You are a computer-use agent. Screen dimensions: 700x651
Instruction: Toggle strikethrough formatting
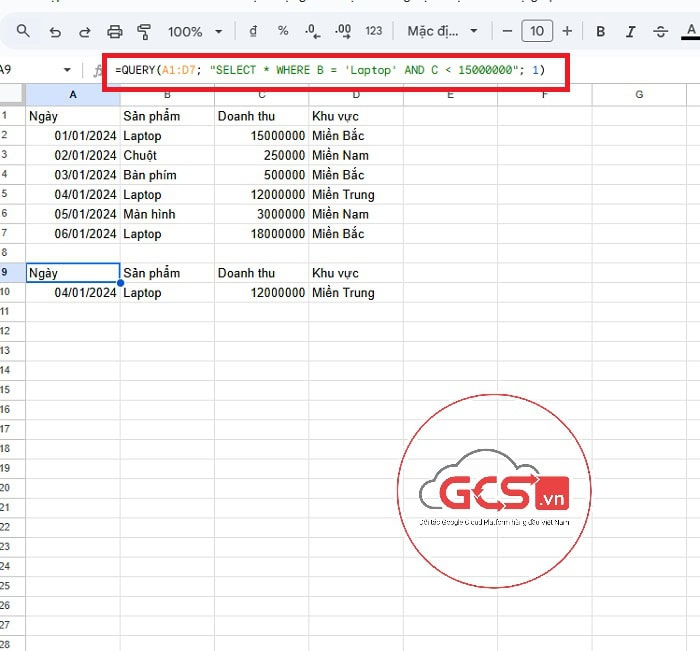[x=660, y=32]
